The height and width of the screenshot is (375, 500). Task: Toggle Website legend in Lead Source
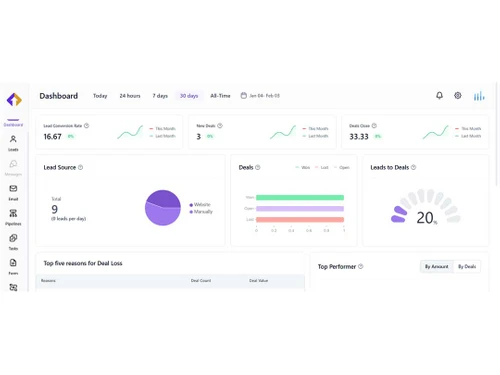click(x=200, y=204)
